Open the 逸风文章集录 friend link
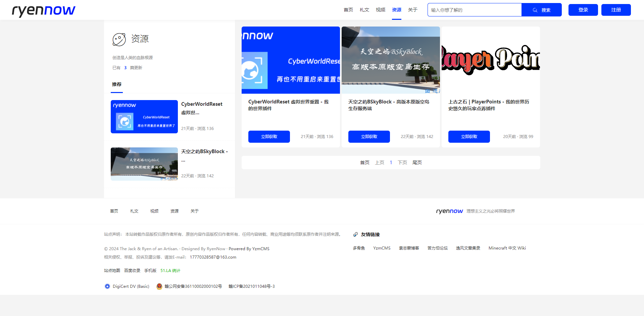The image size is (644, 316). (468, 248)
